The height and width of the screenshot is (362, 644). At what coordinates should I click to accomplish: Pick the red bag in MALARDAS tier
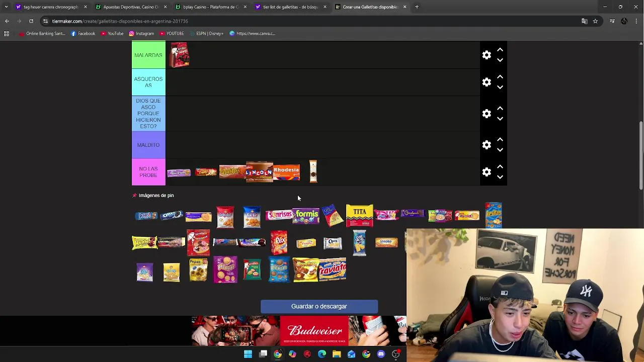coord(179,55)
